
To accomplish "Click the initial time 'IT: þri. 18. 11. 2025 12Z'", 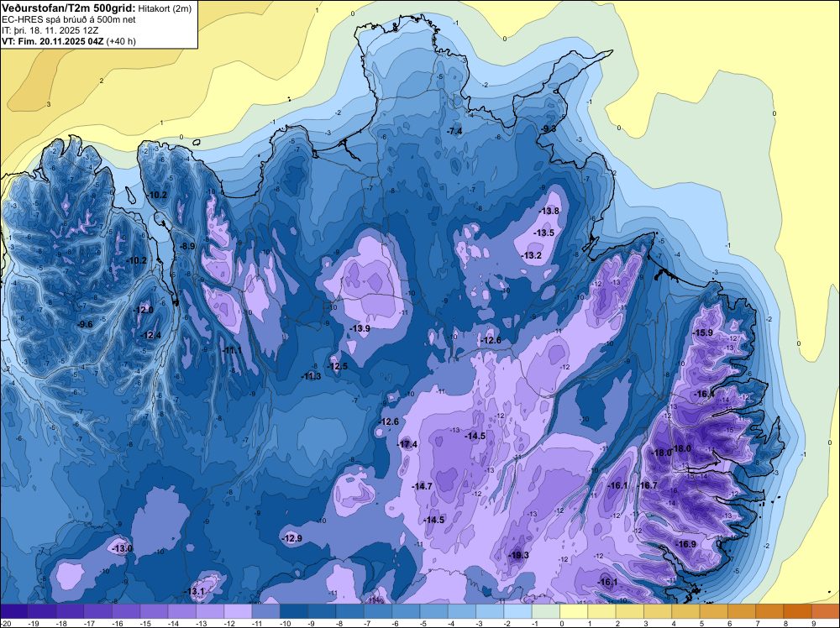I will coord(50,30).
